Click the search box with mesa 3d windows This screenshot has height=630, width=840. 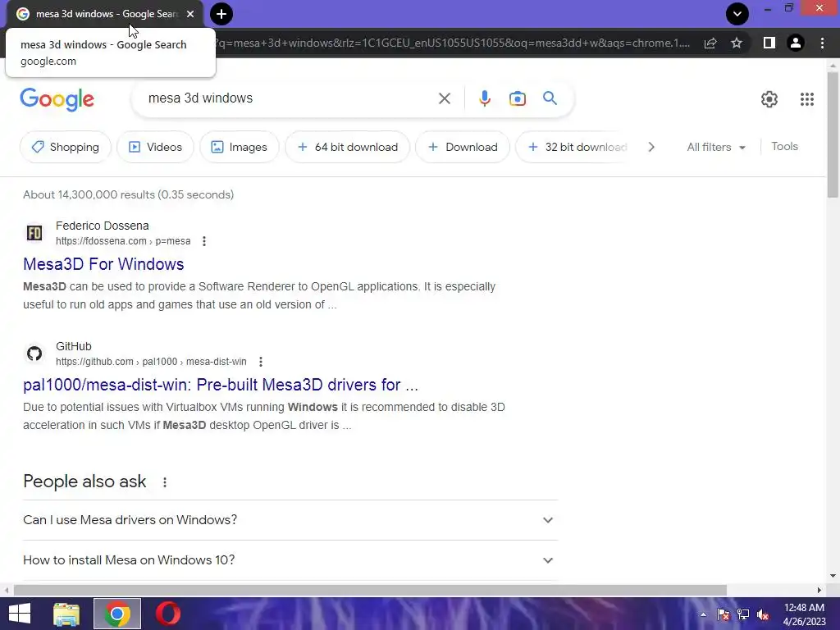point(290,98)
